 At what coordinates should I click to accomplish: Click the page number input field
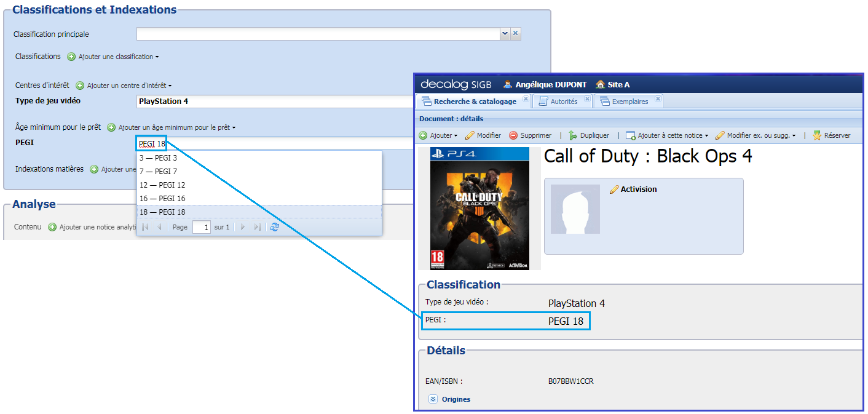(x=201, y=227)
